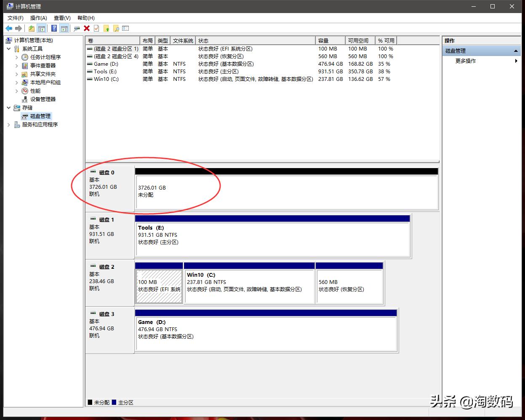Screen dimensions: 525x420
Task: Click the 设备管理器 device icon
Action: coord(25,99)
